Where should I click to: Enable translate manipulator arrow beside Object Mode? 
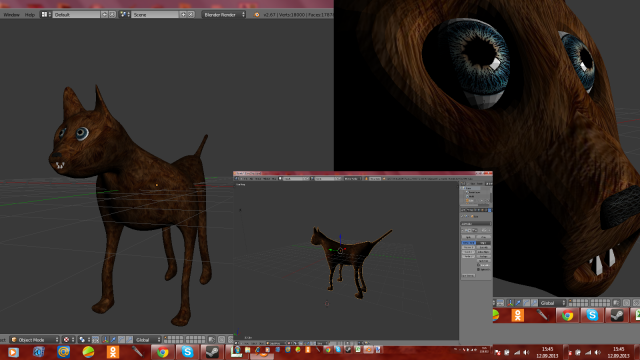point(113,340)
